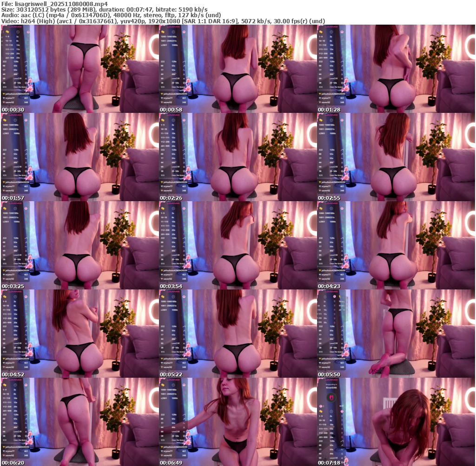Click the thumbnail stamped 00:06:20
The width and height of the screenshot is (476, 466).
point(80,422)
